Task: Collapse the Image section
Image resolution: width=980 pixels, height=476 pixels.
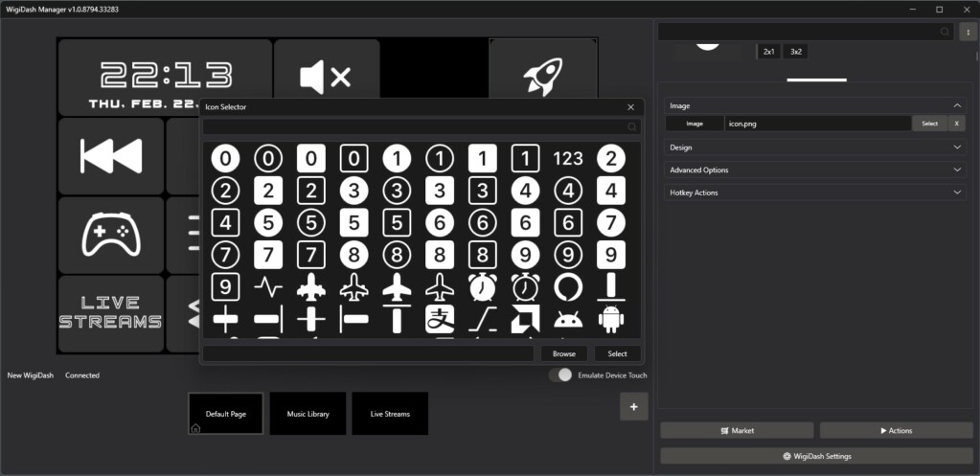Action: tap(957, 105)
